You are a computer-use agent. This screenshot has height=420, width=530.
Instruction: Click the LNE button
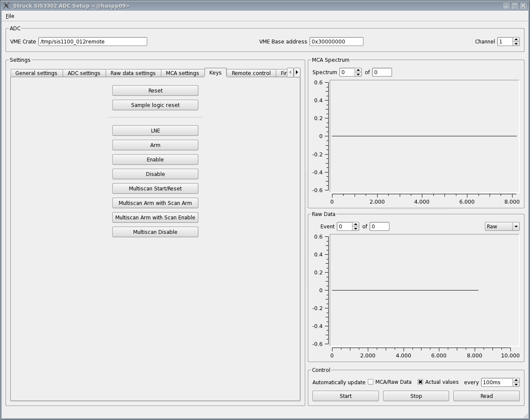coord(155,130)
